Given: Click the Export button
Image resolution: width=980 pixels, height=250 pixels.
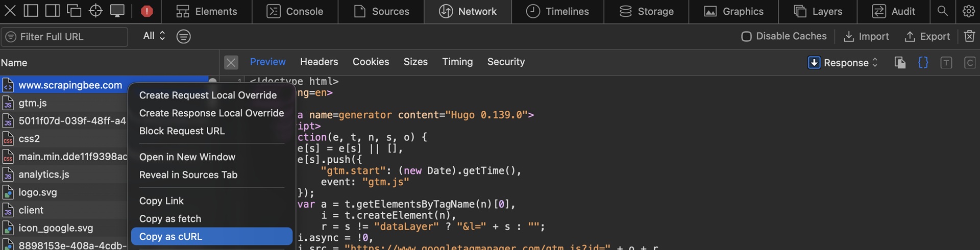Looking at the screenshot, I should [927, 36].
